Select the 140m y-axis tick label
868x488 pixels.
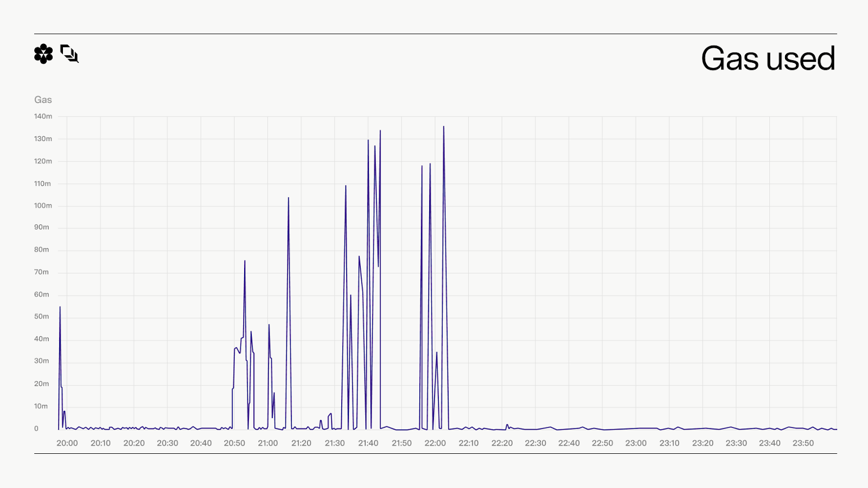[43, 116]
